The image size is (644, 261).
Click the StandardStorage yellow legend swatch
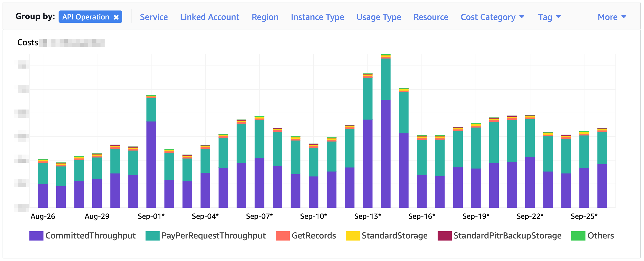(x=352, y=236)
